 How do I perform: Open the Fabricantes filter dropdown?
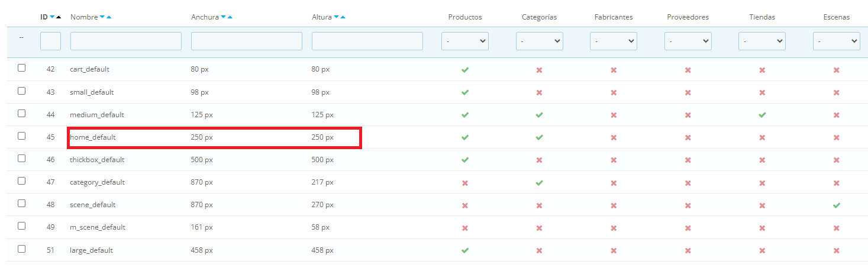(614, 41)
